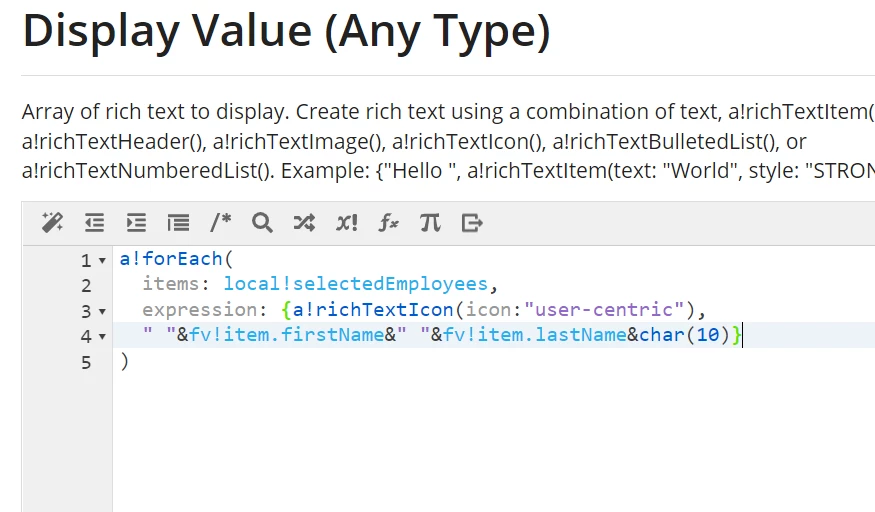Image resolution: width=875 pixels, height=512 pixels.
Task: Click the auto-indent lines icon
Action: (x=178, y=223)
